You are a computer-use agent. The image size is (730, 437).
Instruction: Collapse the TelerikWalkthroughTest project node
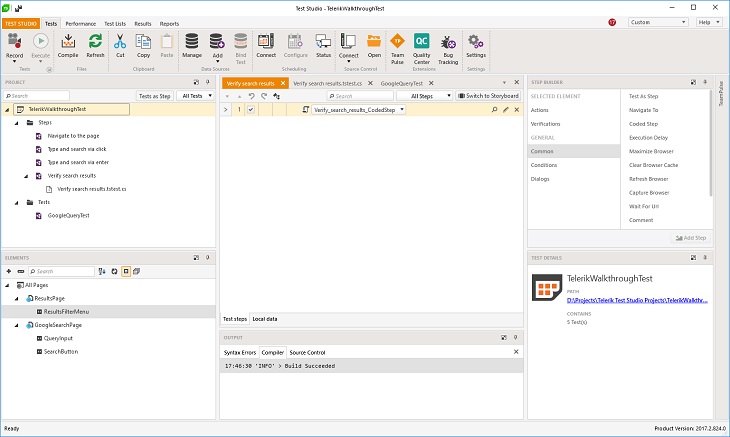pos(7,109)
